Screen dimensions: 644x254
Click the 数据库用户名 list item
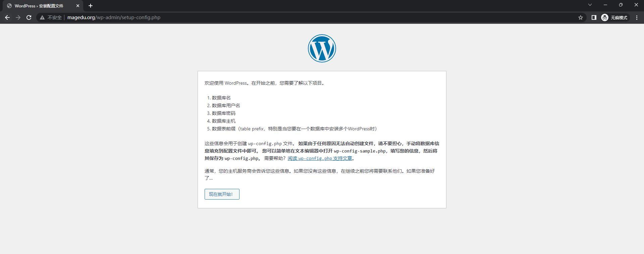226,105
